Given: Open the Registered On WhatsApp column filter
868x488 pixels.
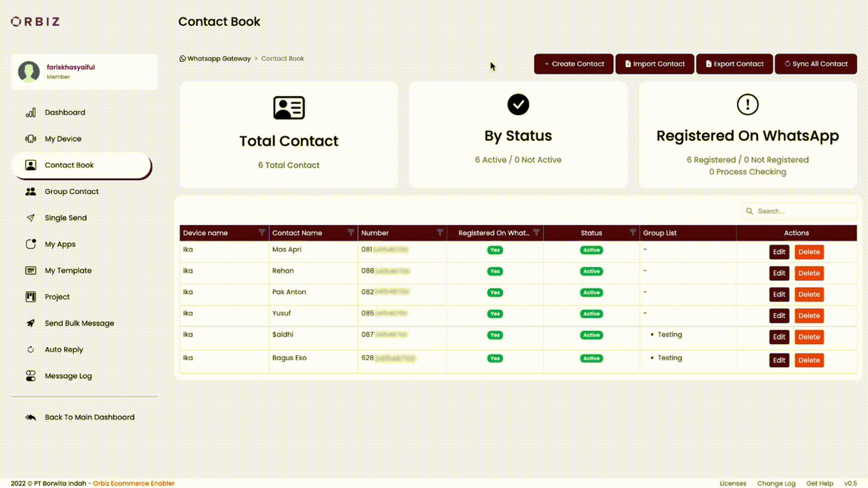Looking at the screenshot, I should point(536,232).
